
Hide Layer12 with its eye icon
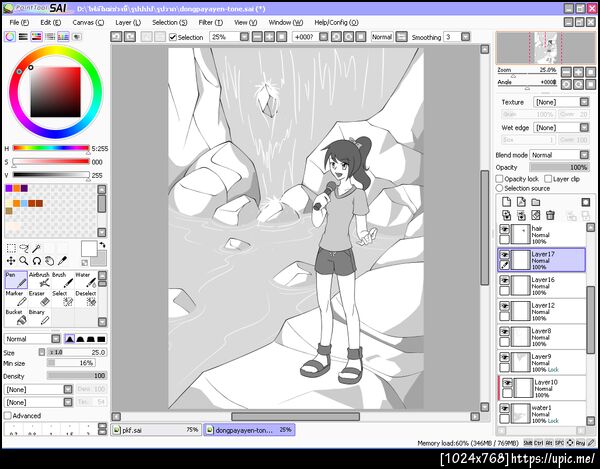point(505,306)
